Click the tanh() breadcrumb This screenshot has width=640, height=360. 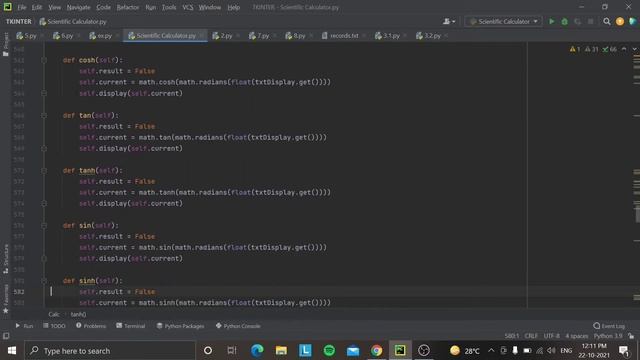click(x=78, y=314)
